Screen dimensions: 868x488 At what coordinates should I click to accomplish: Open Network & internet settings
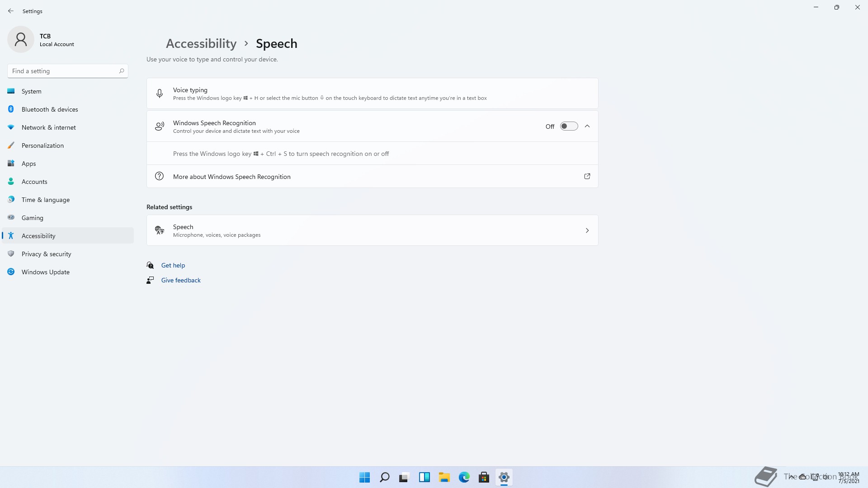[x=68, y=127]
